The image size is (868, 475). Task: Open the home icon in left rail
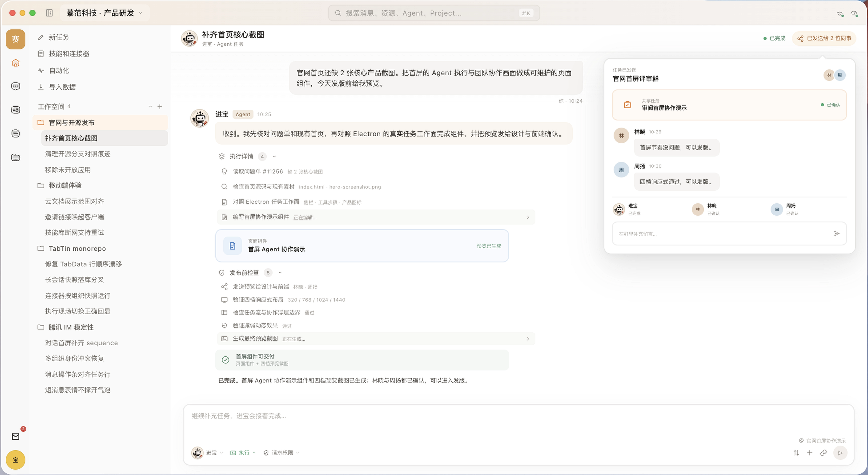(x=16, y=63)
